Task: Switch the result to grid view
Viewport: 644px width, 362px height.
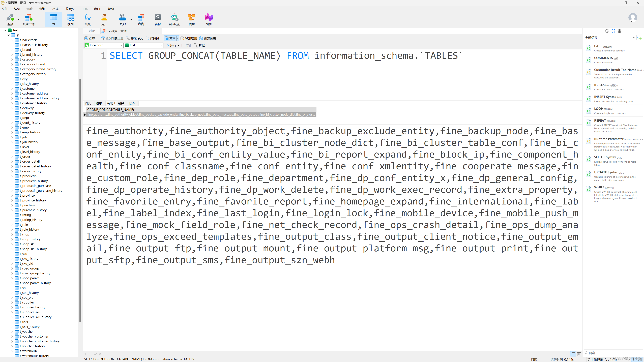Action: 573,354
